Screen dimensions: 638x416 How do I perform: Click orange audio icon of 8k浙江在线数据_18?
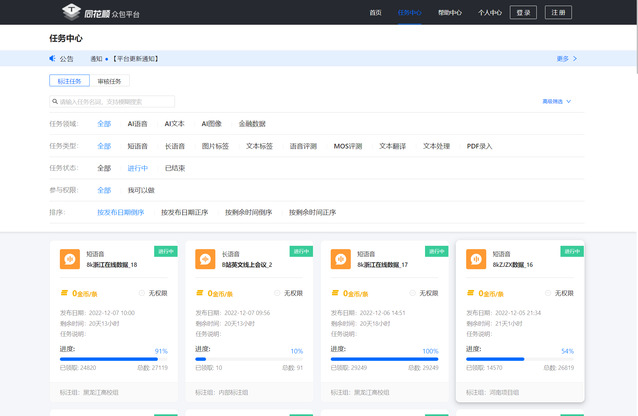tap(70, 260)
